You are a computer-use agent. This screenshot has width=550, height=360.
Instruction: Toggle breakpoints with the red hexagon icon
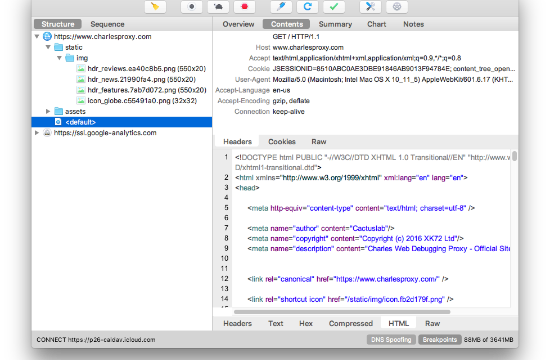(x=244, y=7)
